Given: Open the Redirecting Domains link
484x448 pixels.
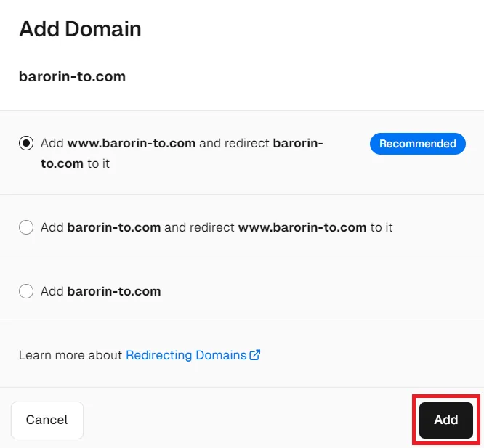Looking at the screenshot, I should 186,355.
